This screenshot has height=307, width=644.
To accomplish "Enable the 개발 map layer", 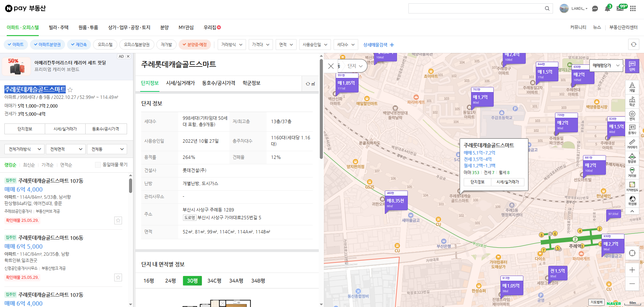I will click(632, 87).
